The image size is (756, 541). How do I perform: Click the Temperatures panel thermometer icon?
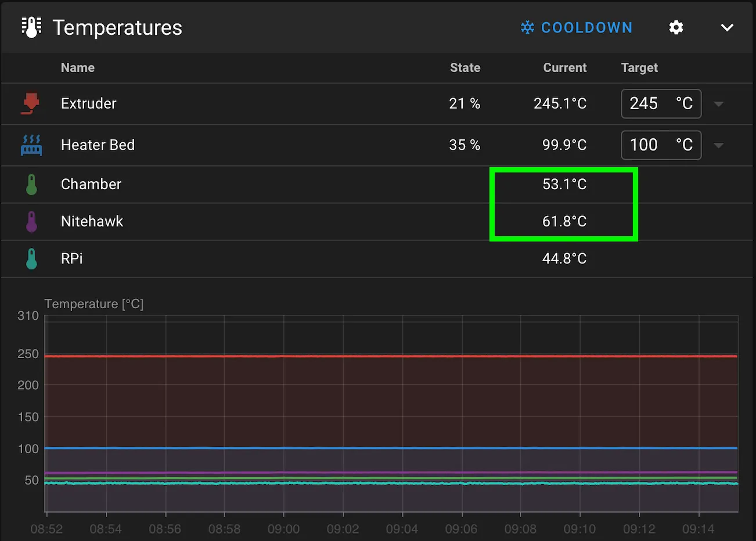[x=31, y=27]
